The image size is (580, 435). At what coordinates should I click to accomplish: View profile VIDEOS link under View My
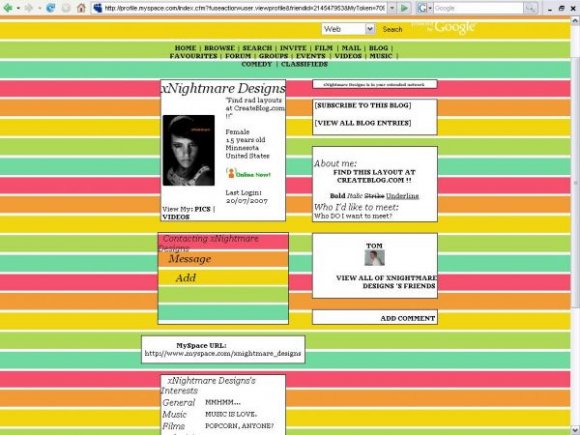pos(176,217)
